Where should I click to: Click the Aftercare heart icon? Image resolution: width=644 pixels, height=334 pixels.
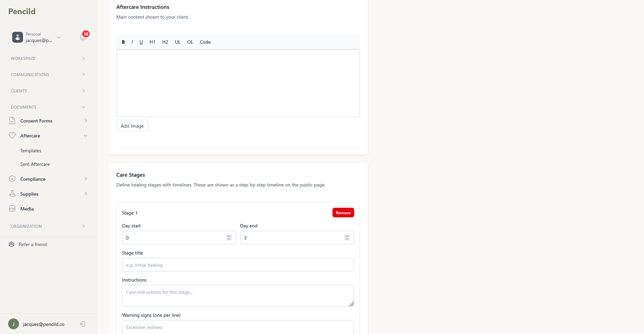pos(12,135)
